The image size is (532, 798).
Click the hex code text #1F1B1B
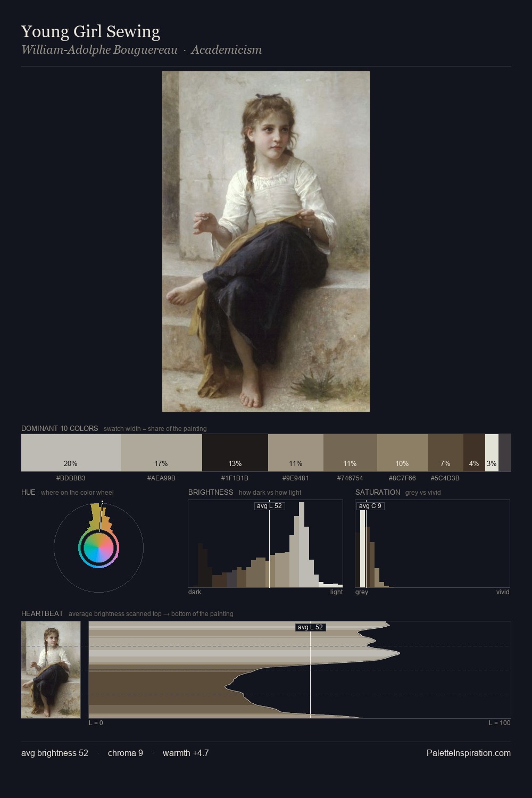pyautogui.click(x=235, y=478)
